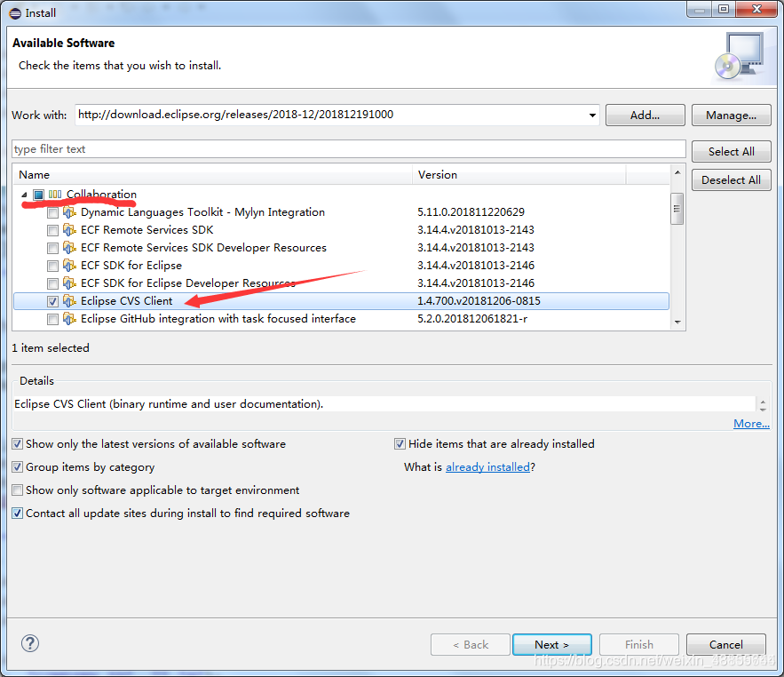Image resolution: width=784 pixels, height=677 pixels.
Task: Uncheck the Eclipse CVS Client checkbox
Action: [52, 302]
